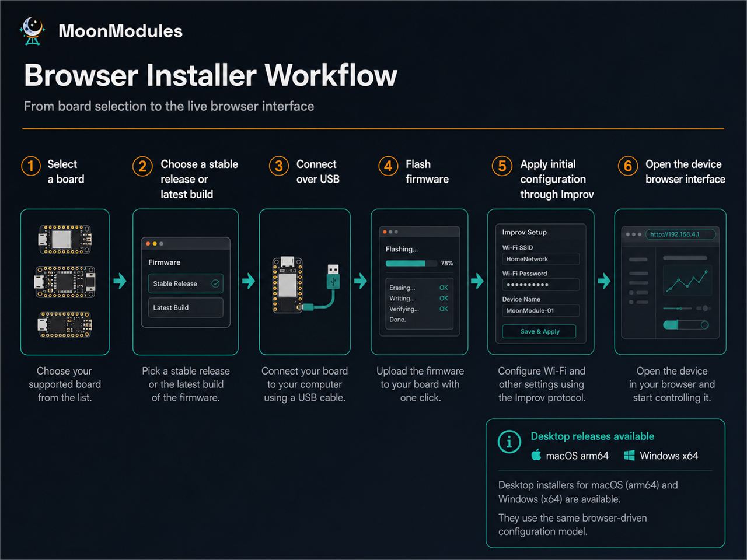Click the 78% progress value
The height and width of the screenshot is (560, 747).
click(x=447, y=263)
